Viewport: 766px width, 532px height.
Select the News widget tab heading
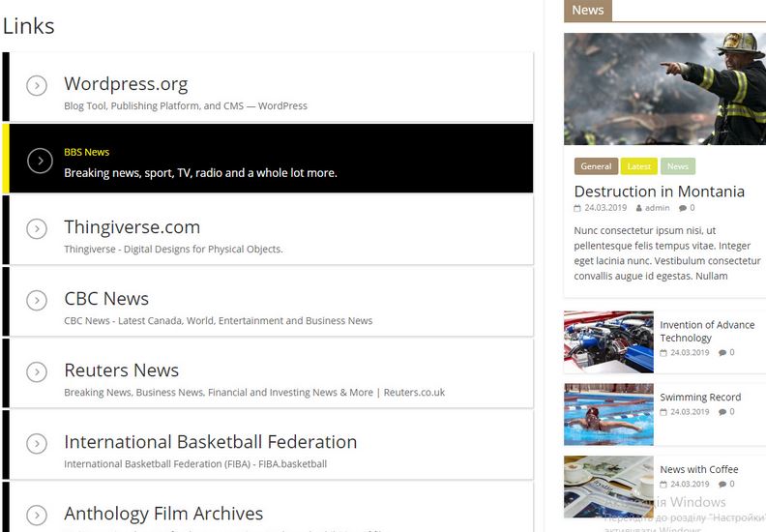(588, 11)
